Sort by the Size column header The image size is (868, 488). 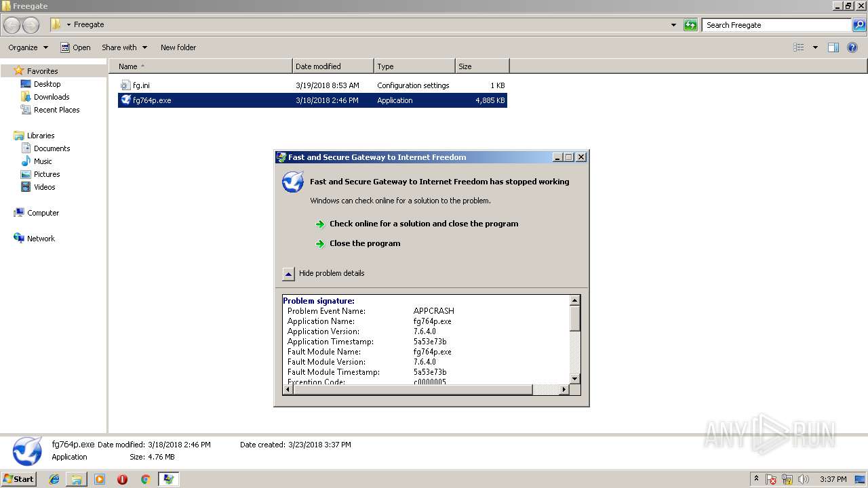pos(482,66)
